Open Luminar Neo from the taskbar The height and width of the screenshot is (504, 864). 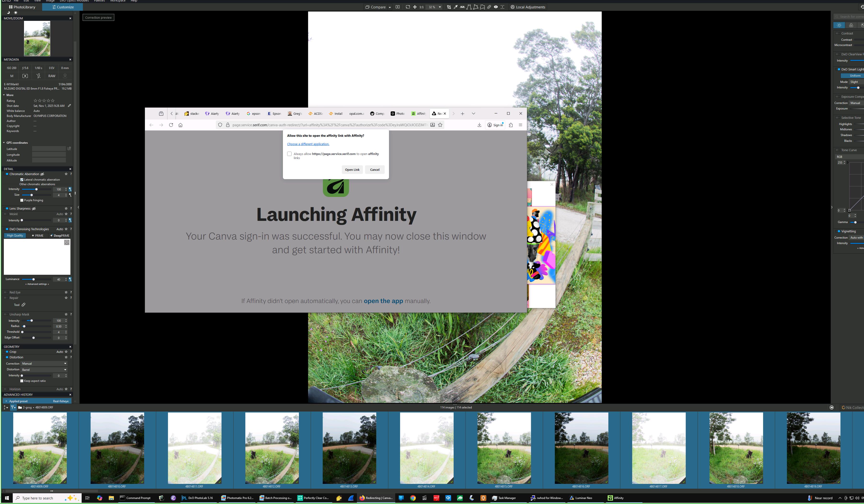coord(581,498)
